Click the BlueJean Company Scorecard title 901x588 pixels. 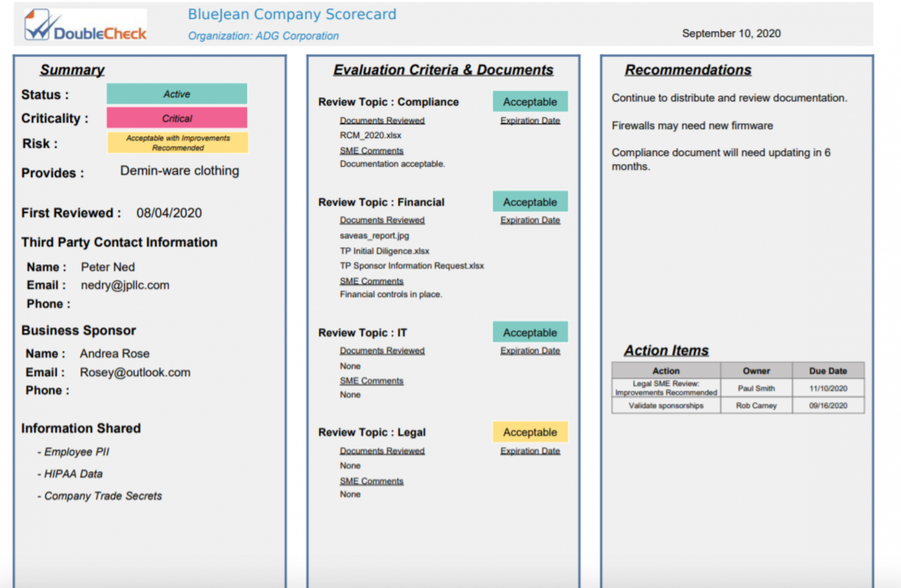[x=292, y=14]
